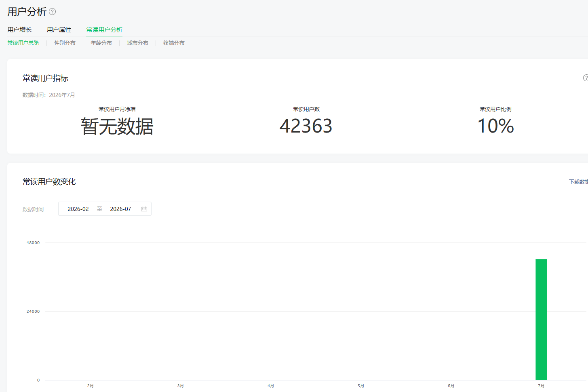Click the 42363 常读用户数 value
This screenshot has width=588, height=392.
click(306, 126)
